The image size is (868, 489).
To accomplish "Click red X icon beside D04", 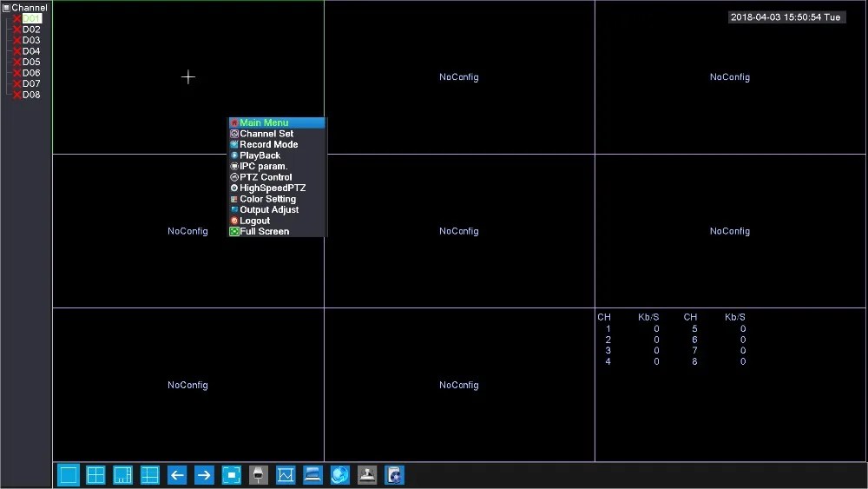I will pos(17,51).
